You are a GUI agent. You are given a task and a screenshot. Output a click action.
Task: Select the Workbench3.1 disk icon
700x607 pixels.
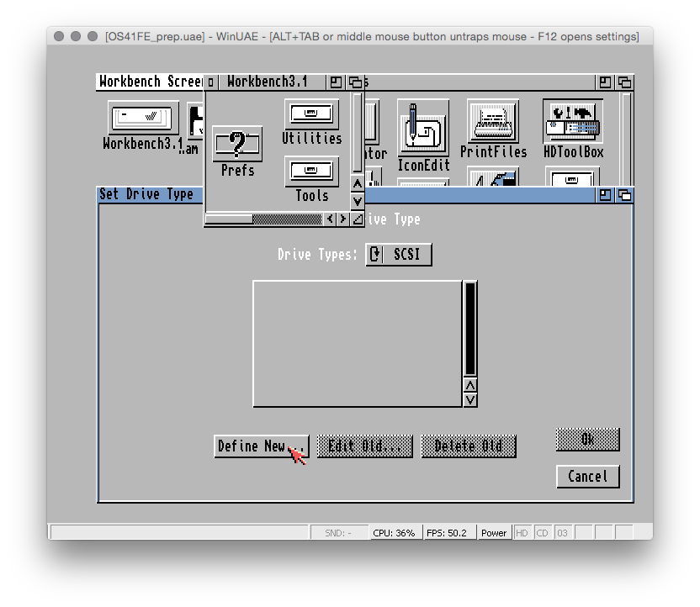[x=143, y=119]
